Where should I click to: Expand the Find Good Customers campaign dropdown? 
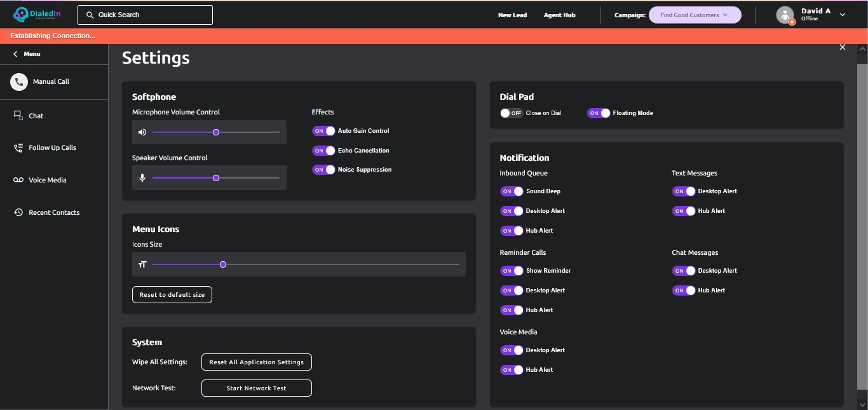coord(695,15)
